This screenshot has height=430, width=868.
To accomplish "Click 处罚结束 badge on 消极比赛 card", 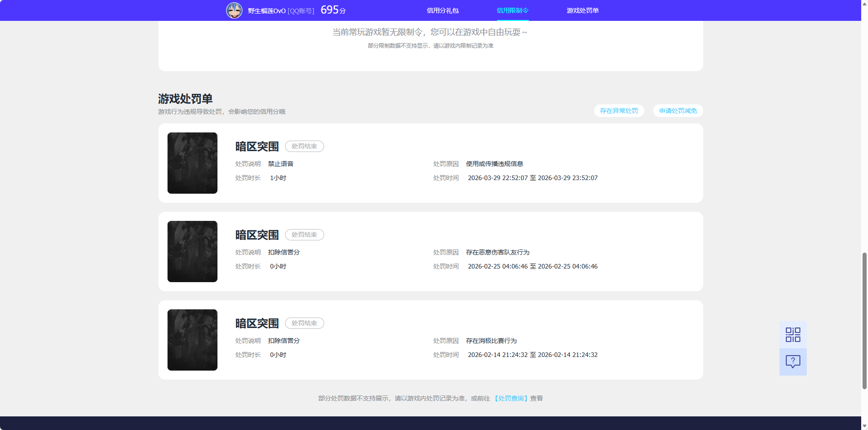I will tap(304, 323).
